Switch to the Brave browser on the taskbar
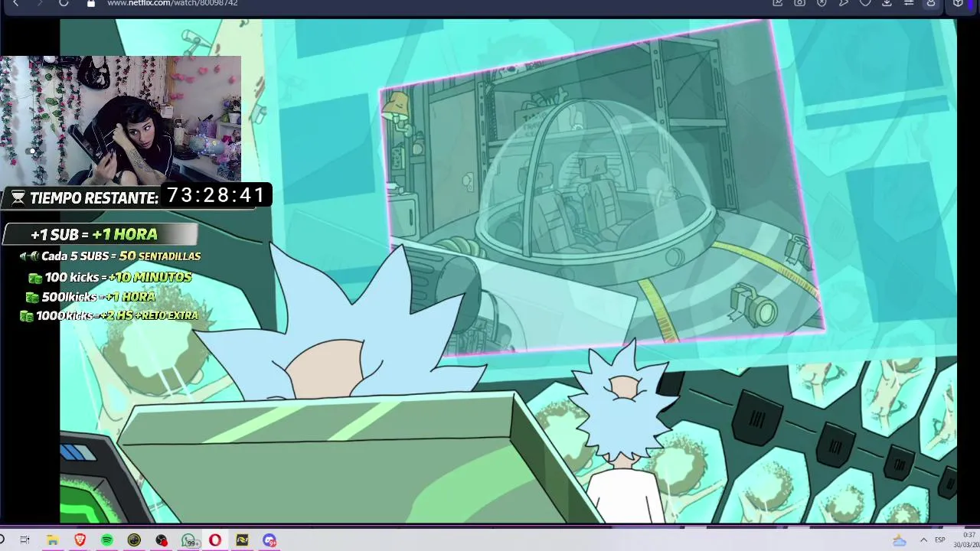 [x=80, y=540]
